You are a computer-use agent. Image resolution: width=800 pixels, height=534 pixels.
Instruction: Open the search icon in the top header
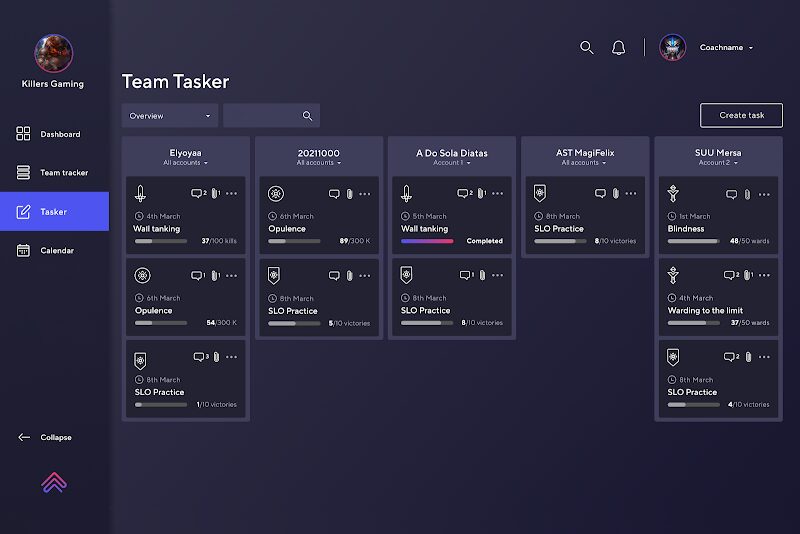(587, 47)
